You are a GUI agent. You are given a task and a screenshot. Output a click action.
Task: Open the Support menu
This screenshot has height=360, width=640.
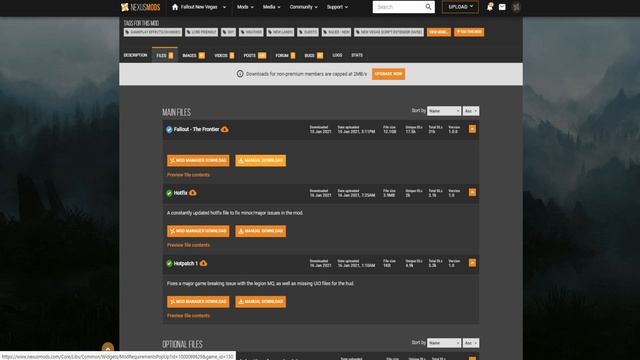click(x=337, y=7)
